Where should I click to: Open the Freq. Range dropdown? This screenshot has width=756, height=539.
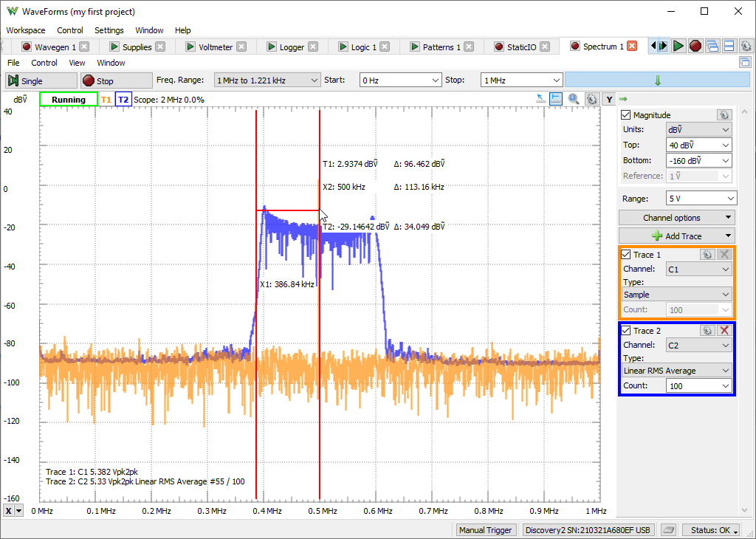267,80
